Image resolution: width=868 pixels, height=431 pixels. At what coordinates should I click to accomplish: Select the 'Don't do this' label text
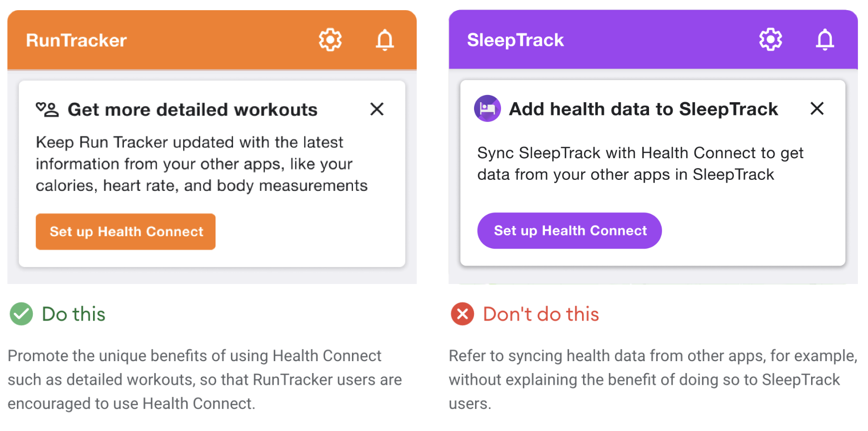pos(541,314)
